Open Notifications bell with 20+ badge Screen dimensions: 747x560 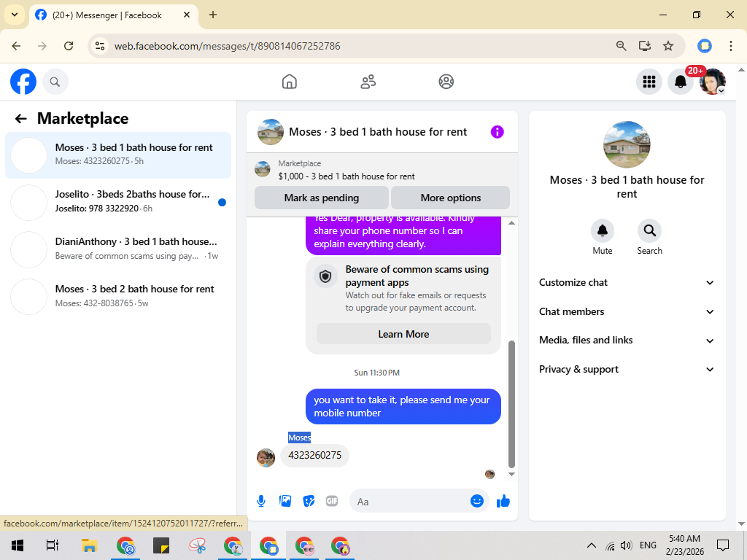[681, 82]
